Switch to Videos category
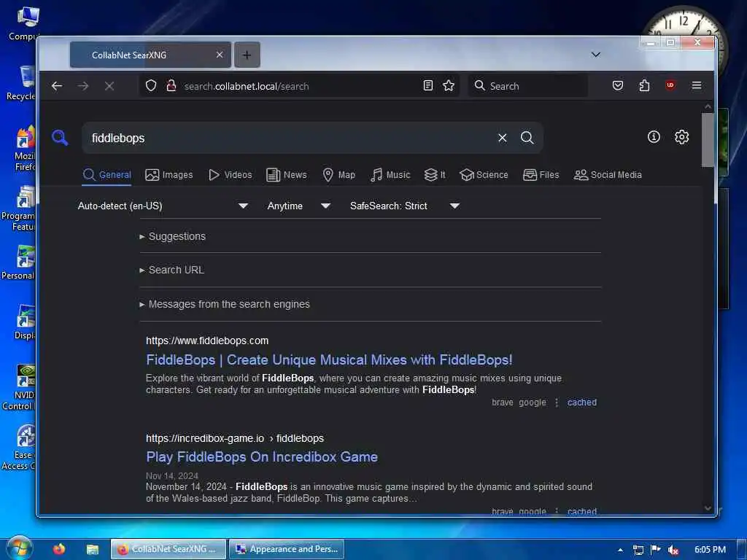 coord(231,175)
